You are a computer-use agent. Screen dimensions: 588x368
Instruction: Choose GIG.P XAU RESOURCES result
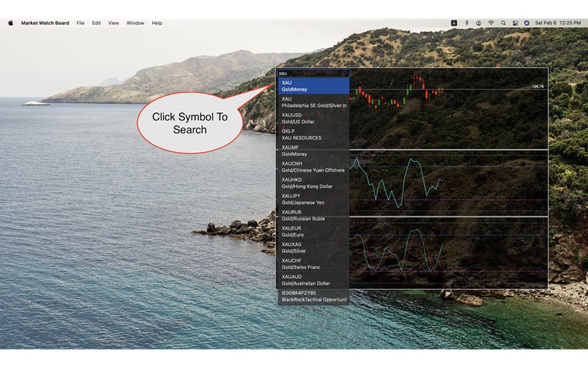point(313,135)
